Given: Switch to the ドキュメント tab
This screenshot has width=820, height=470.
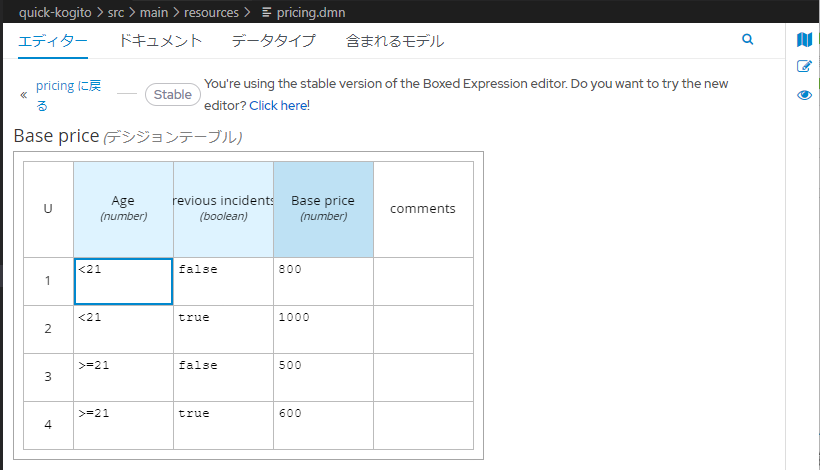Looking at the screenshot, I should [x=160, y=41].
